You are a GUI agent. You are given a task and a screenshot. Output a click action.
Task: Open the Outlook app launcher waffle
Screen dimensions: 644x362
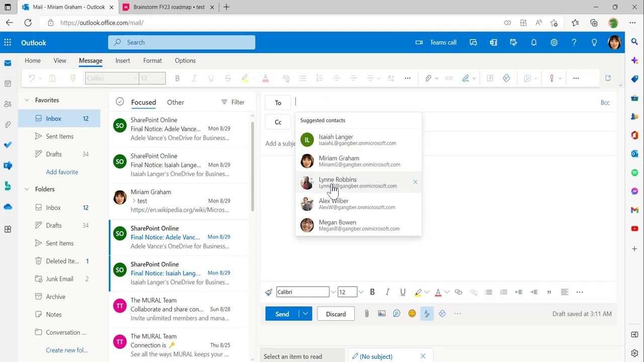[x=8, y=43]
